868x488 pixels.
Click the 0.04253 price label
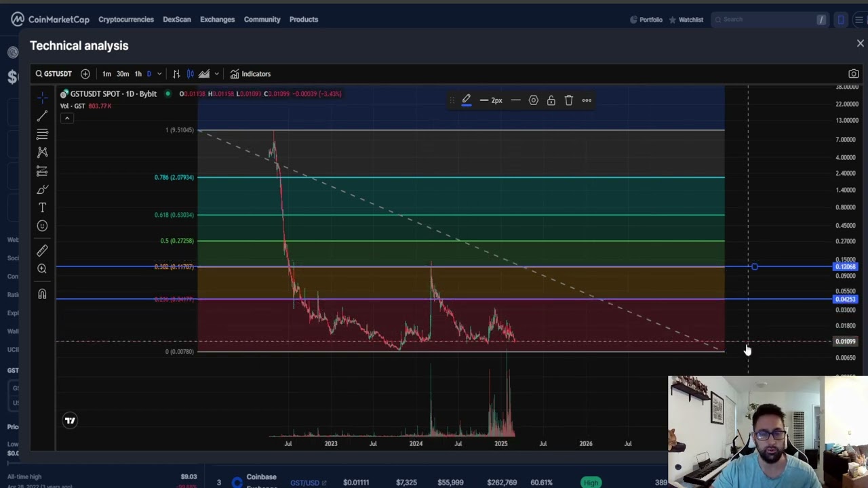click(x=846, y=299)
